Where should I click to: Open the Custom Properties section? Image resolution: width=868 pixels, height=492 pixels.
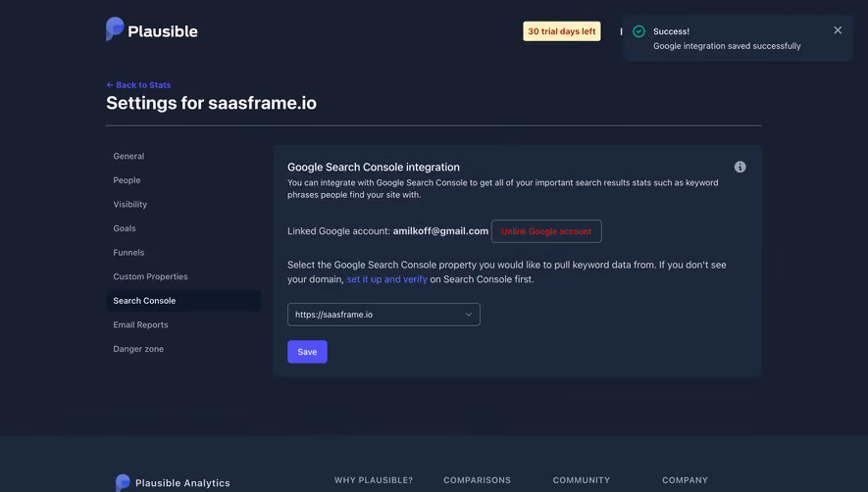[x=151, y=276]
